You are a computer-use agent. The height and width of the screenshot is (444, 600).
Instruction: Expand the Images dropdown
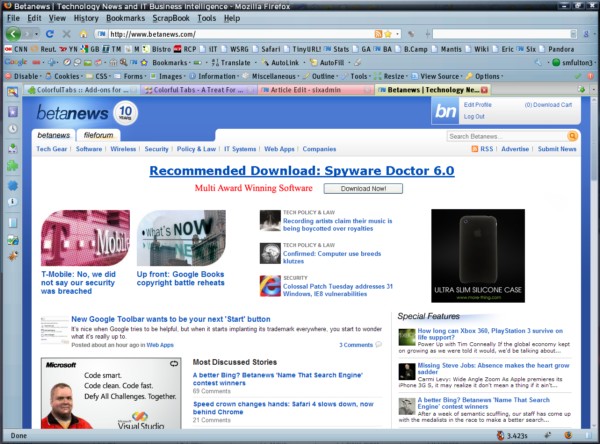pos(168,76)
